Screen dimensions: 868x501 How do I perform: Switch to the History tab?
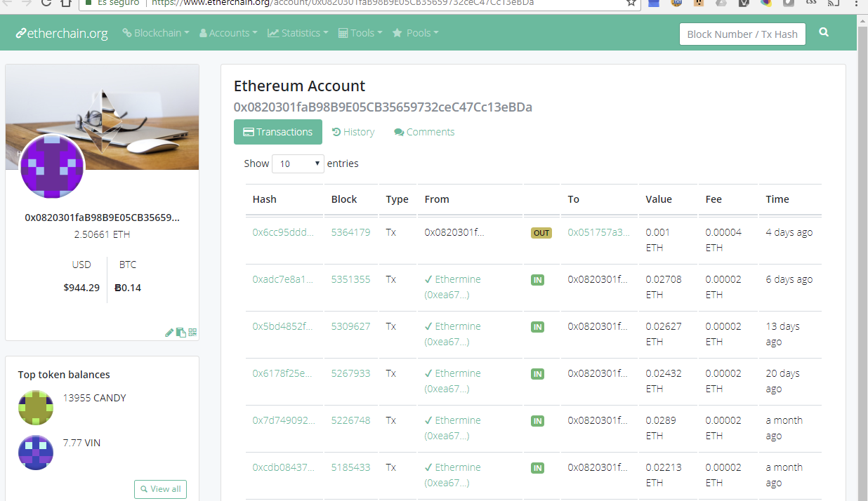[x=353, y=132]
